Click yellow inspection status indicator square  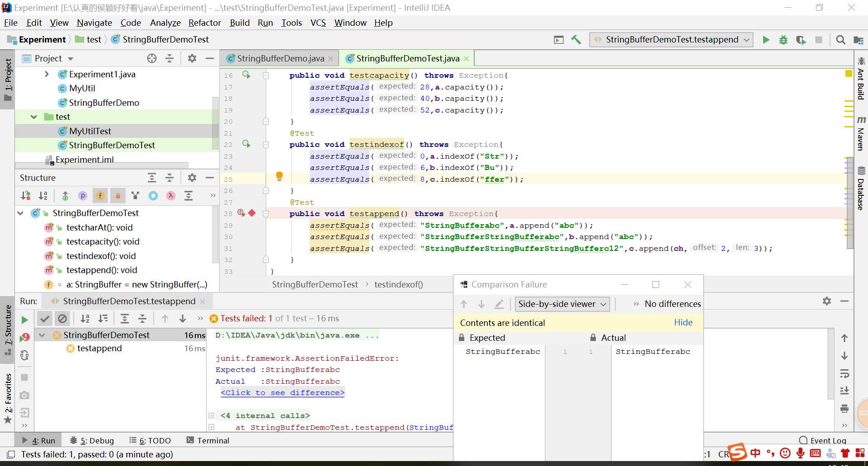point(849,74)
